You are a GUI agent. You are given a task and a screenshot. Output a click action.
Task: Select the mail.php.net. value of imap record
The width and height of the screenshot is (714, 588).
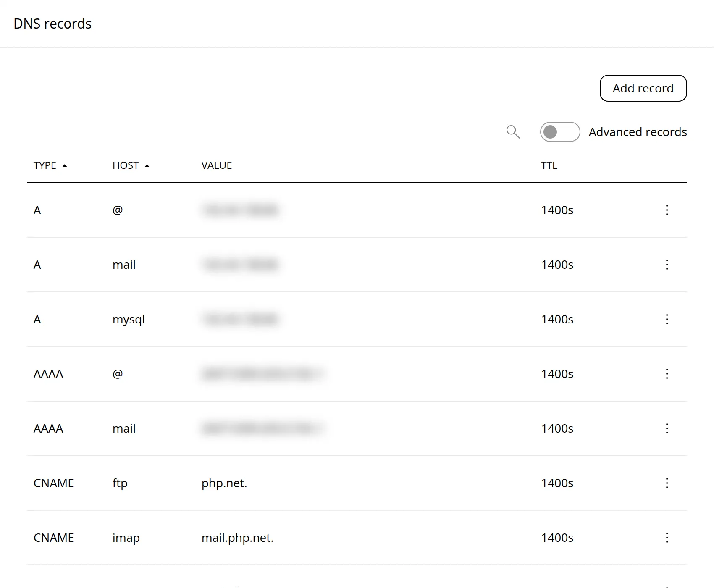coord(237,538)
